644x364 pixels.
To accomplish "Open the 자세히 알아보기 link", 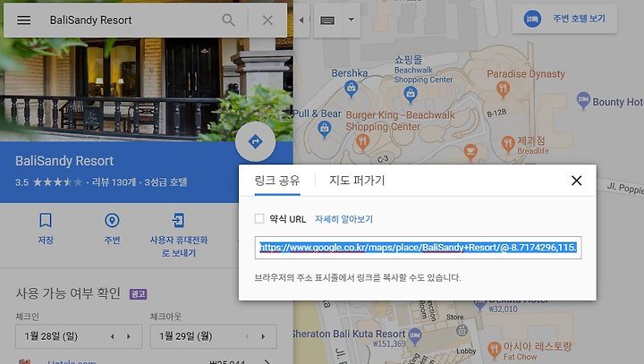I will pyautogui.click(x=343, y=219).
